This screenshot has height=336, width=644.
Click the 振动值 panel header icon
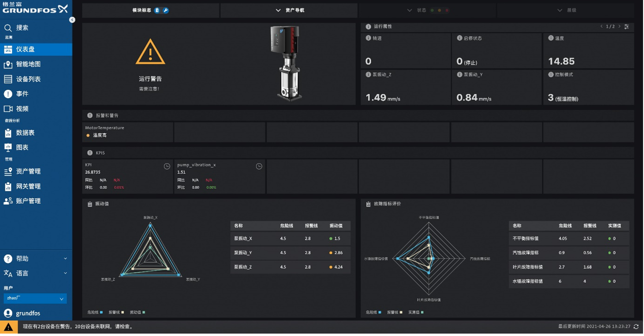tap(90, 204)
